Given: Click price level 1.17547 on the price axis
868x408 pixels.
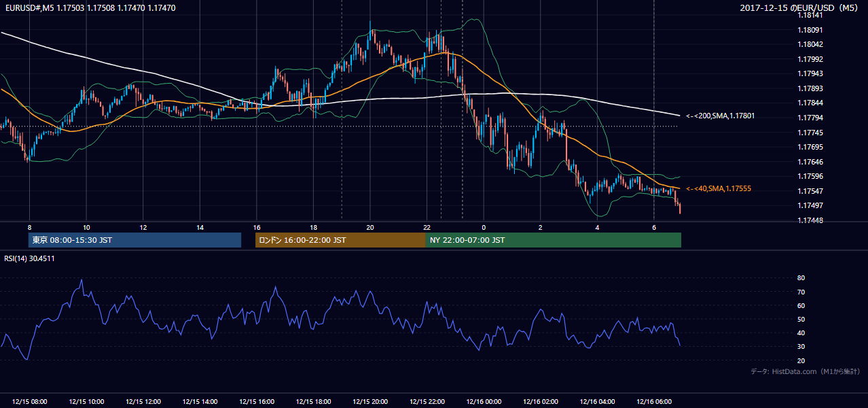Looking at the screenshot, I should tap(810, 191).
